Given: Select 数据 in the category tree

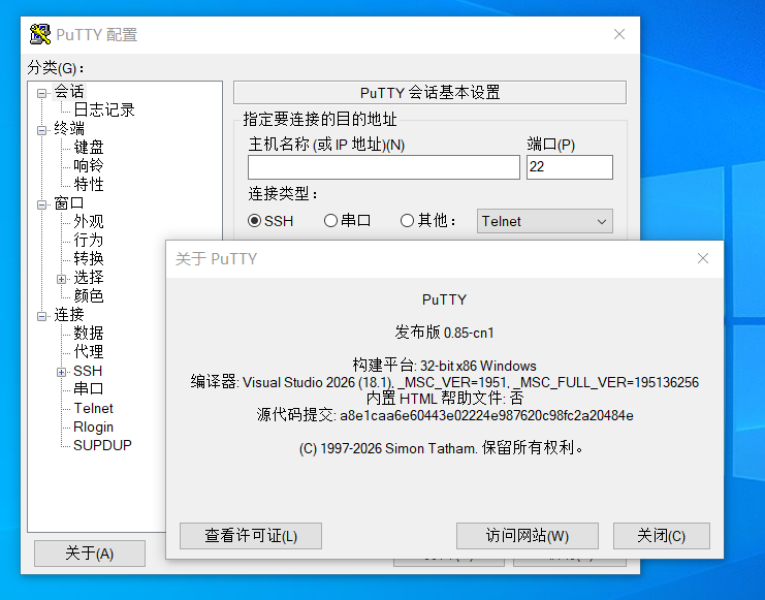Looking at the screenshot, I should click(x=88, y=333).
